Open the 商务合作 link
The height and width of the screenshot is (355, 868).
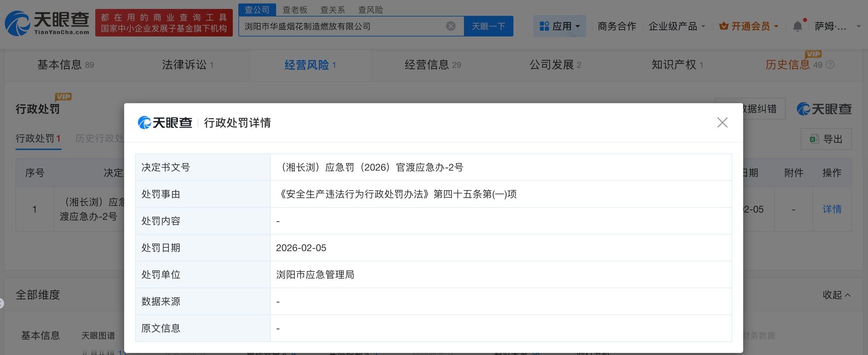617,26
